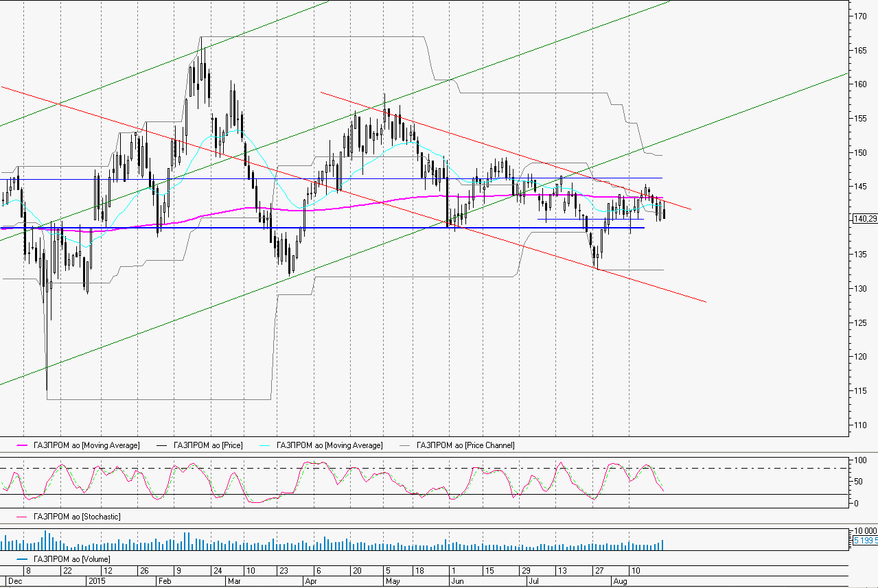
Task: Click the date tick 27 on the time axis
Action: click(599, 570)
